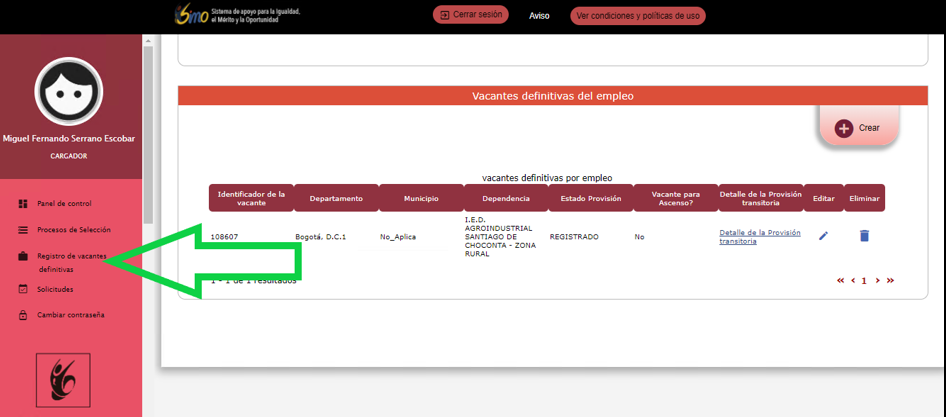The height and width of the screenshot is (417, 946).
Task: Click the Procesos de Selección list icon
Action: (23, 229)
